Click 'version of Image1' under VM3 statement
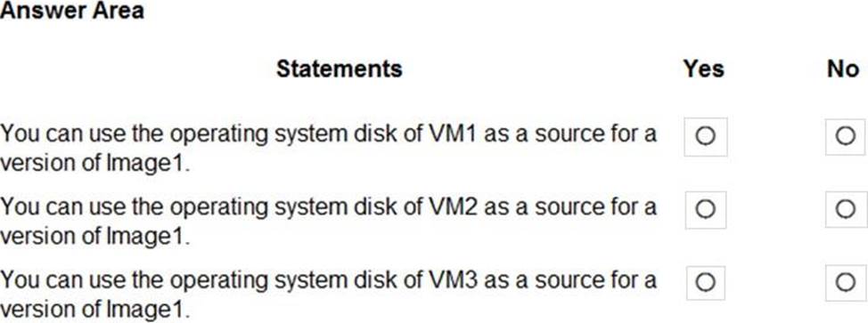 pos(94,309)
